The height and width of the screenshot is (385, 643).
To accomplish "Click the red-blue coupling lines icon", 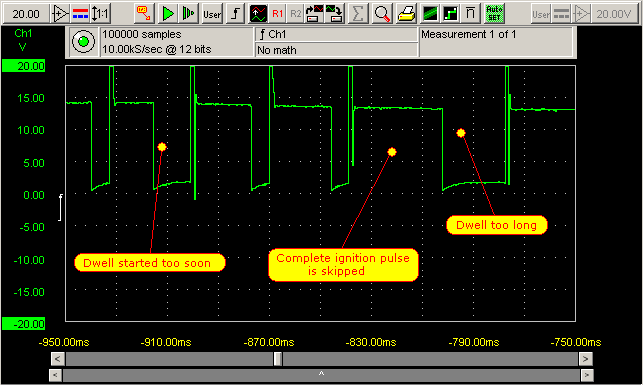I will (x=80, y=14).
